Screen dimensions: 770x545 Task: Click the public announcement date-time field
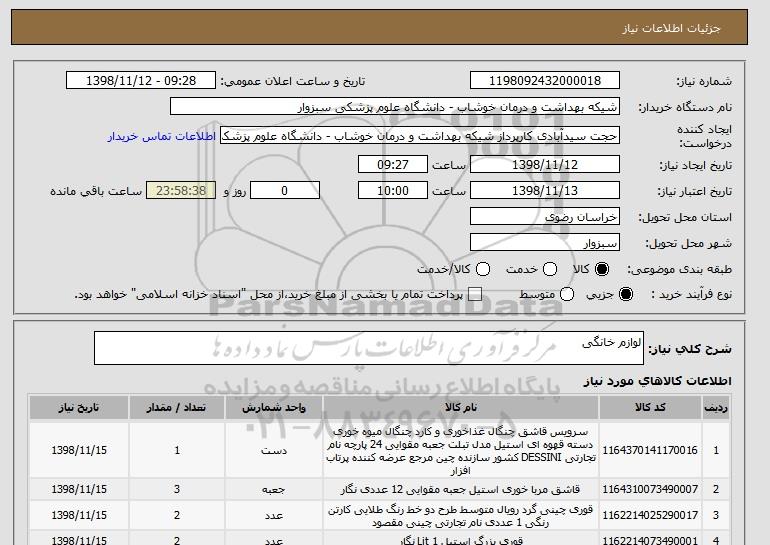click(141, 81)
